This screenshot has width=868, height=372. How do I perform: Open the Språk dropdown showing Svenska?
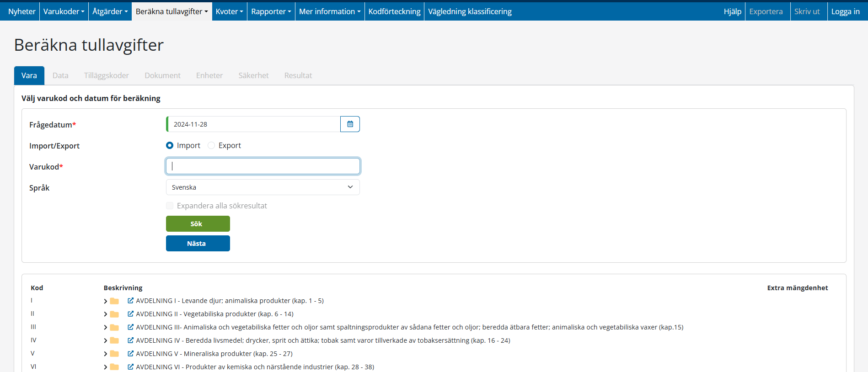263,187
